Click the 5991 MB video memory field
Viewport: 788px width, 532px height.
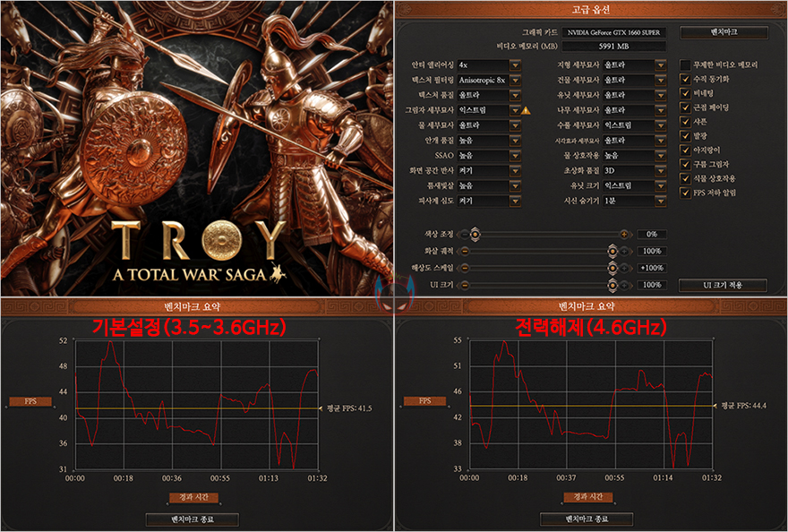[x=613, y=47]
